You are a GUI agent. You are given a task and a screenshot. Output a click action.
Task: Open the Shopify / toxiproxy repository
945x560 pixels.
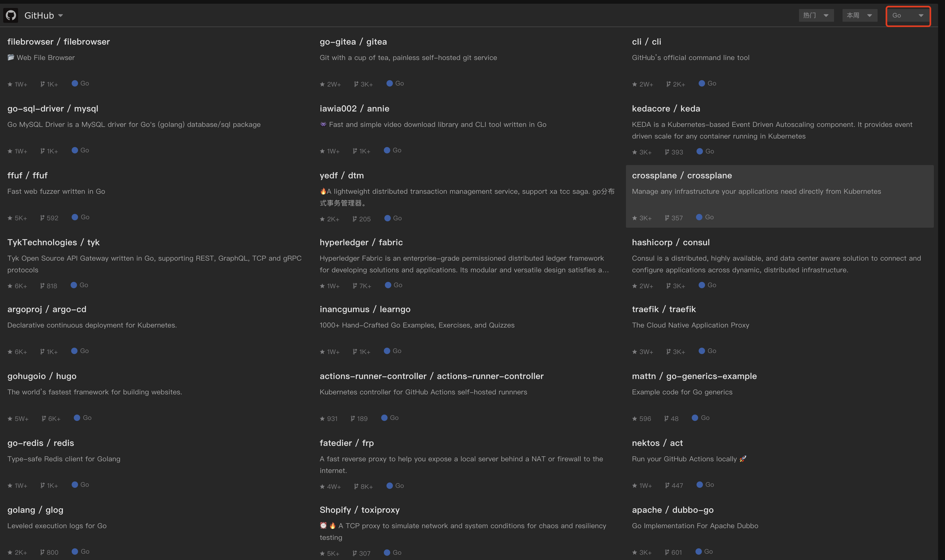[359, 510]
